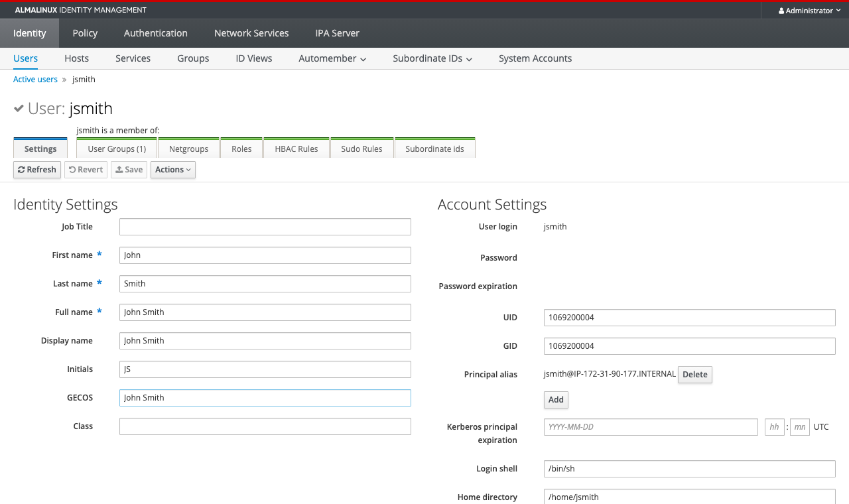Open the User Groups (1) tab
Viewport: 849px width, 504px height.
click(117, 149)
